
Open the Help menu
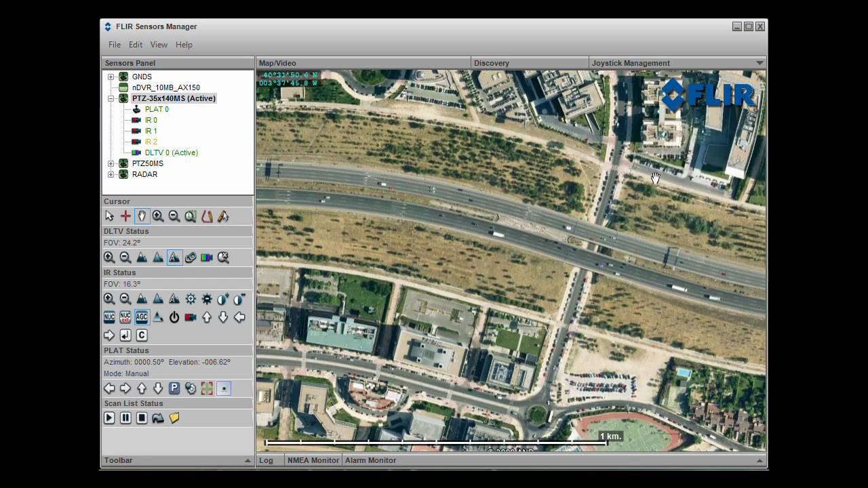(x=184, y=45)
